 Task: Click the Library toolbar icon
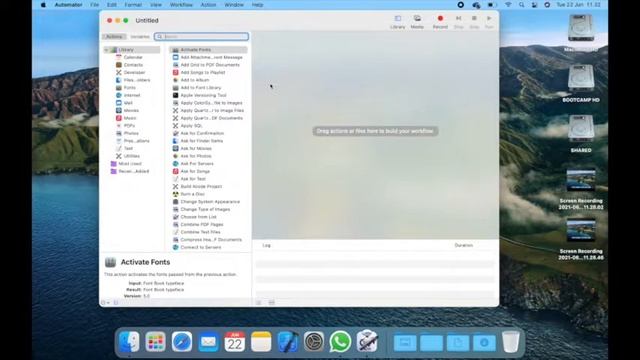point(398,22)
